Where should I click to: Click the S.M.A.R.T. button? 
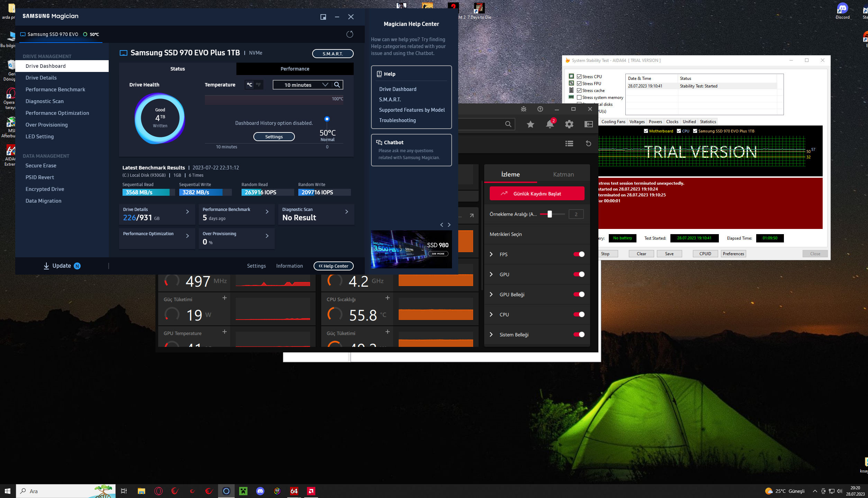coord(332,54)
